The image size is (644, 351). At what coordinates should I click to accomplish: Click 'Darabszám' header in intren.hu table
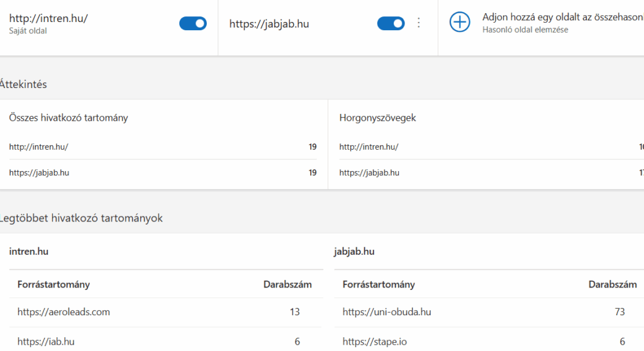pos(287,284)
